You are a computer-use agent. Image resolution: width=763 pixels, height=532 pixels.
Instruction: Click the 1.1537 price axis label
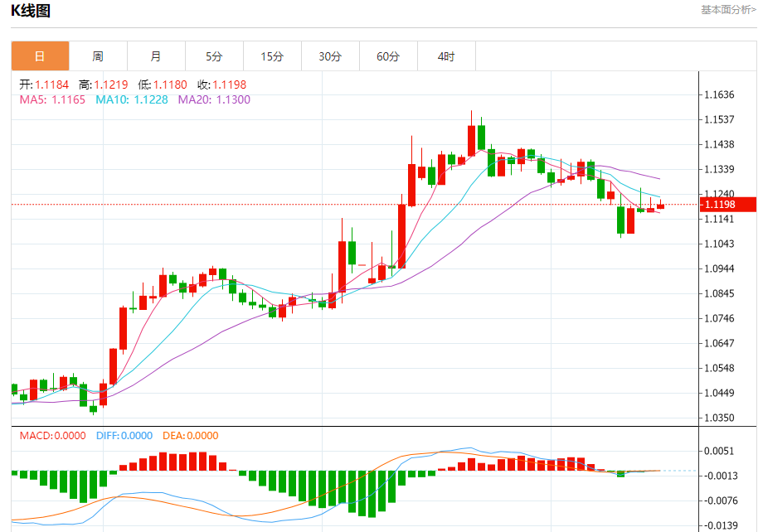719,119
